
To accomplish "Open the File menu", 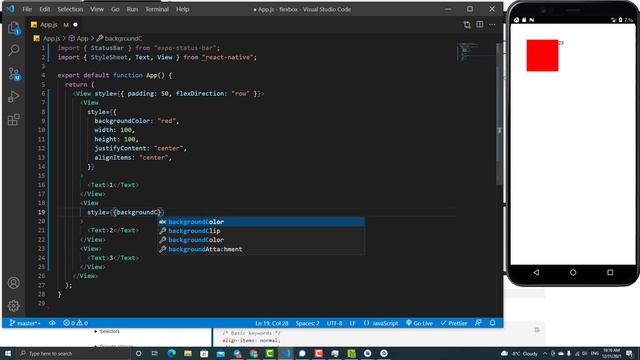I will point(27,9).
